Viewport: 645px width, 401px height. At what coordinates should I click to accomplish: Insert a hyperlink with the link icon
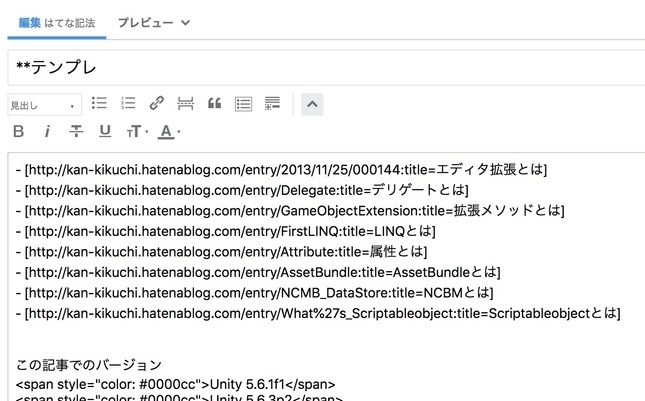tap(157, 103)
